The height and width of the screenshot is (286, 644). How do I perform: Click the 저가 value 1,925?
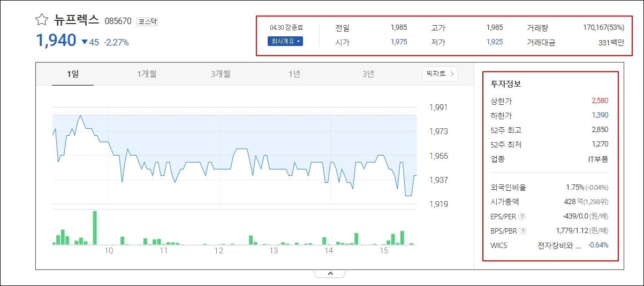[495, 42]
